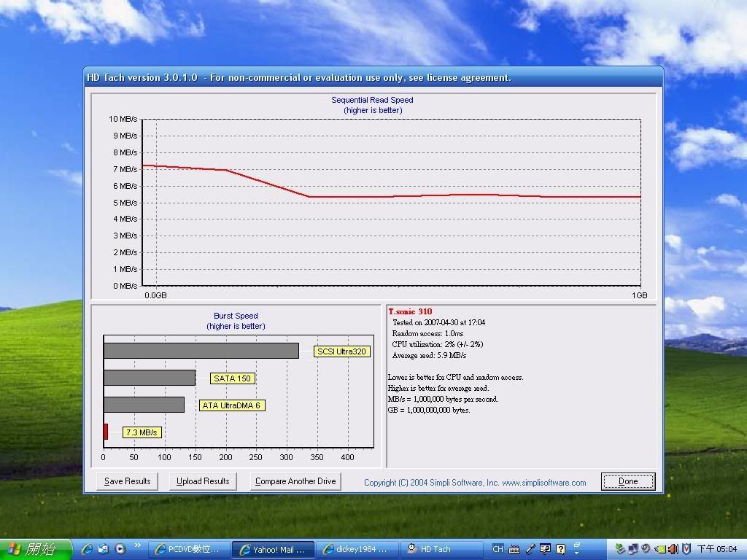The height and width of the screenshot is (560, 747).
Task: Click CH language bar indicator
Action: click(498, 549)
